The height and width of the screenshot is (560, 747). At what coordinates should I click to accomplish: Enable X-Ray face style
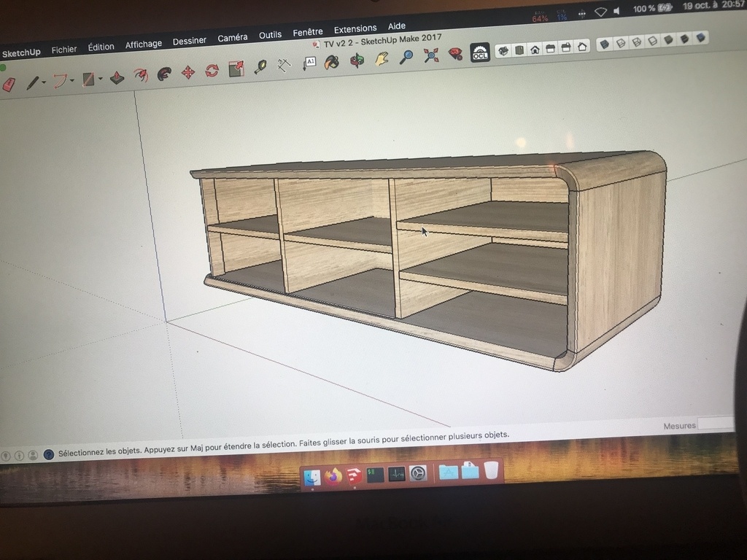[605, 44]
